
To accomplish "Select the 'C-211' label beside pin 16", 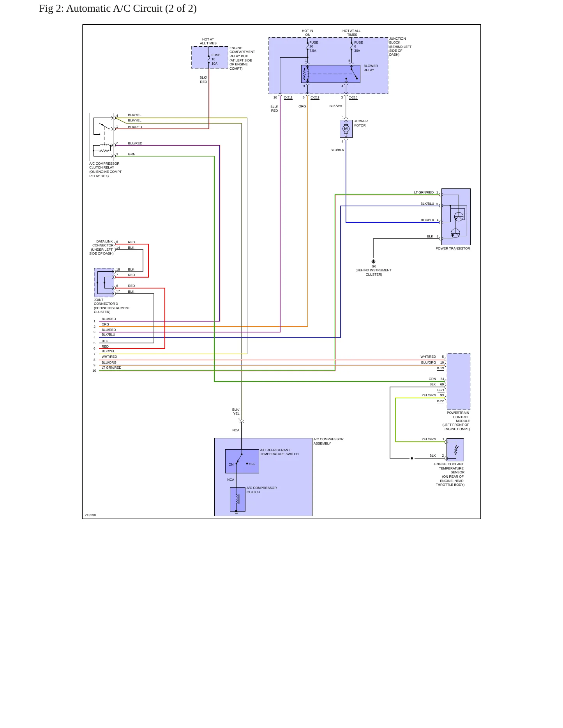I will [x=288, y=98].
